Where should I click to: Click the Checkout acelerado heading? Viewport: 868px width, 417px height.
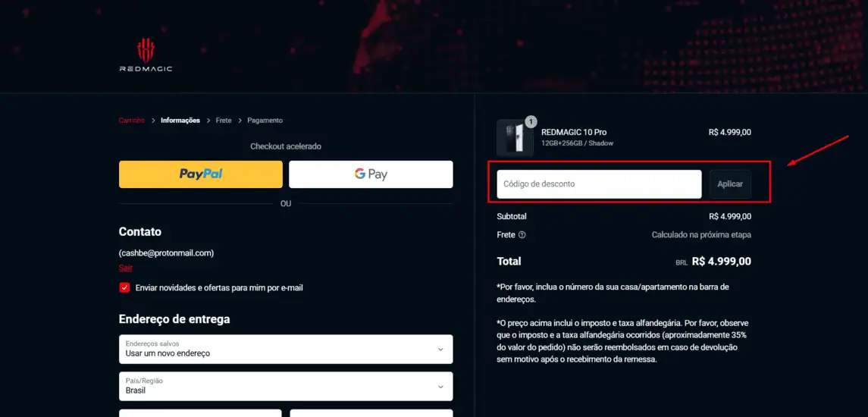[x=286, y=146]
